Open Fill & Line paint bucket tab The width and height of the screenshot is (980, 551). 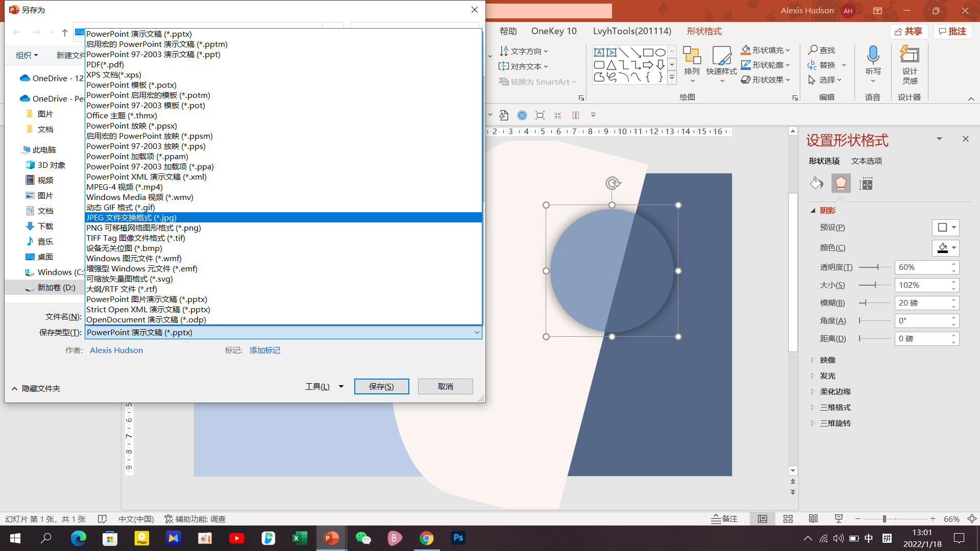(x=816, y=184)
